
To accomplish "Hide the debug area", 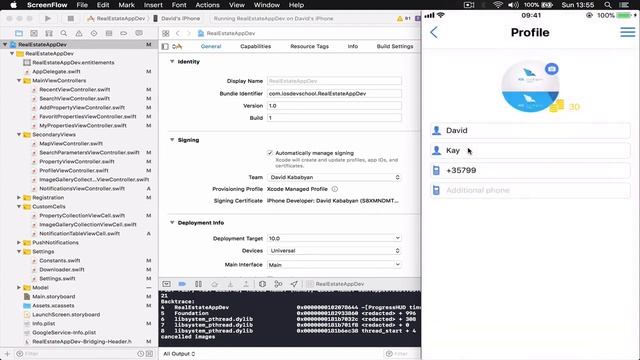I will (167, 284).
